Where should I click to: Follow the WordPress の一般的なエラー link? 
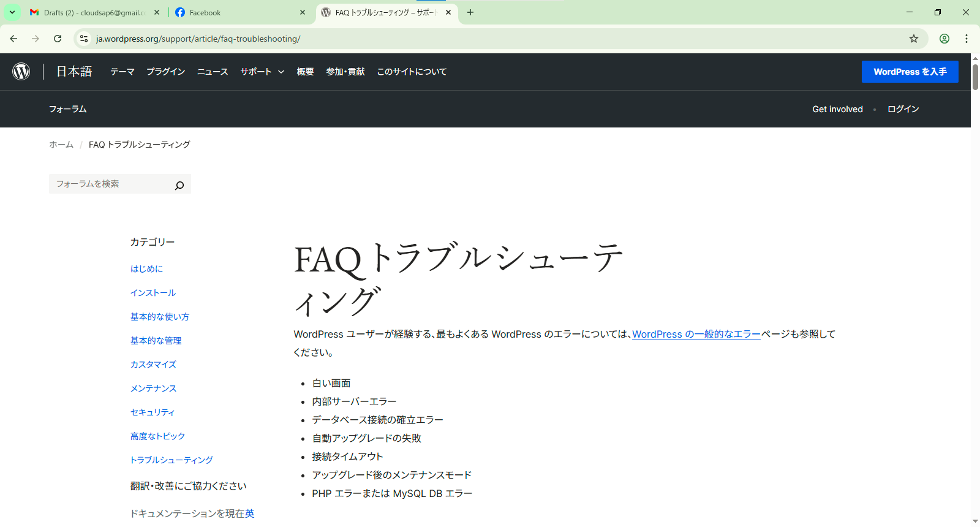696,334
